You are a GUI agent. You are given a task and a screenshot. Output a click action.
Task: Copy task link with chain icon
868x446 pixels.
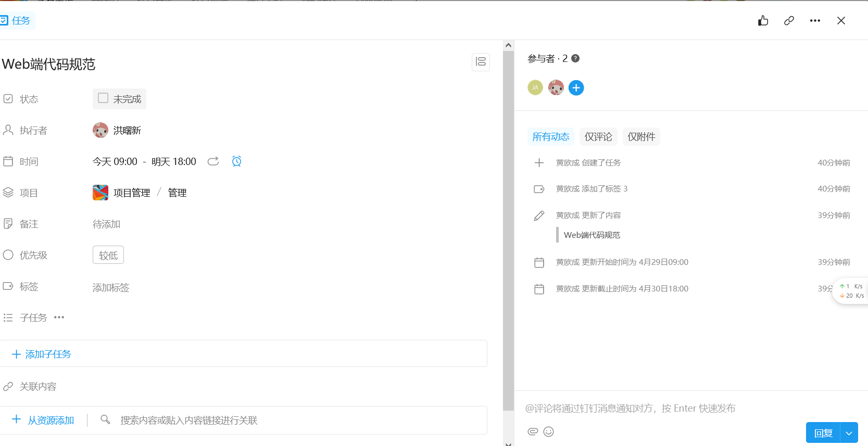(x=789, y=20)
